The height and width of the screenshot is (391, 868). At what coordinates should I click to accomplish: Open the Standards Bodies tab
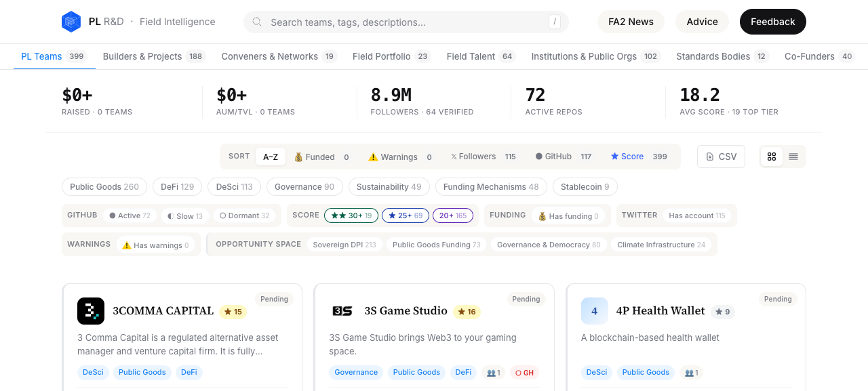pyautogui.click(x=722, y=56)
